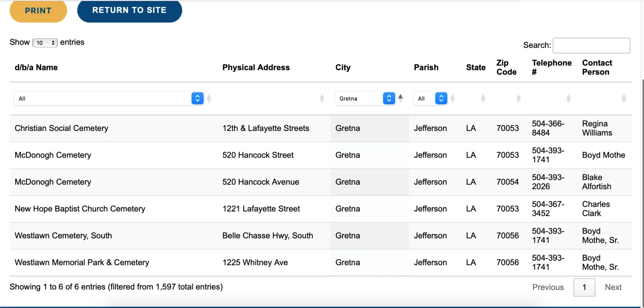Click the Westlawn Memorial Park & Cemetery entry
This screenshot has width=644, height=308.
click(x=82, y=262)
